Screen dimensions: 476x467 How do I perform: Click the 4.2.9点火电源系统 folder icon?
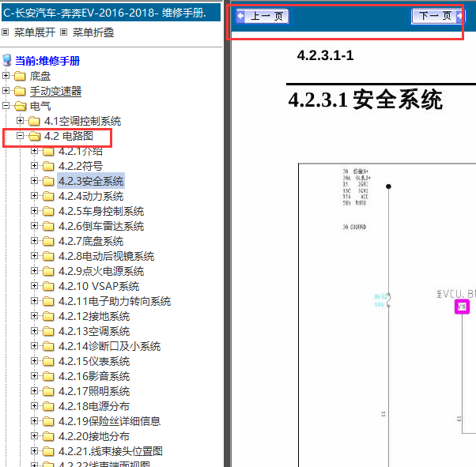(x=48, y=271)
